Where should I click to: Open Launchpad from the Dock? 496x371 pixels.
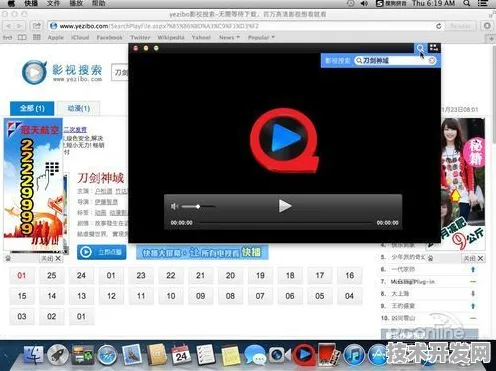tap(58, 355)
